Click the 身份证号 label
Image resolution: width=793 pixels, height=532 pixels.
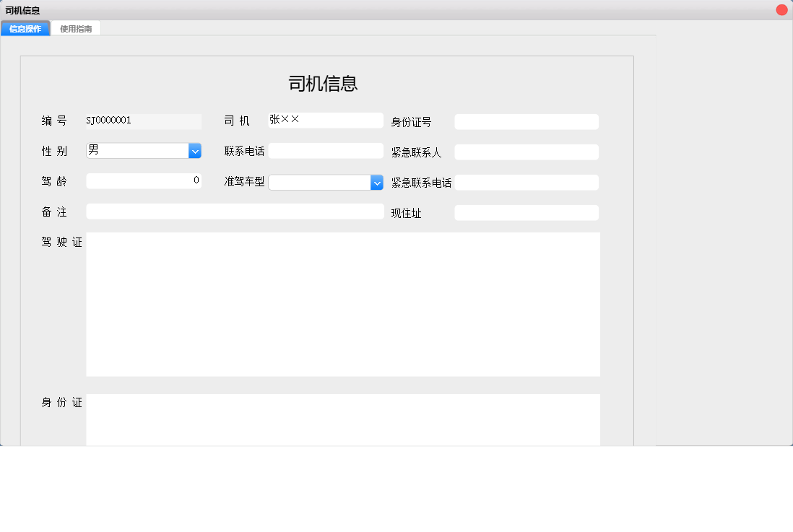[x=411, y=122]
